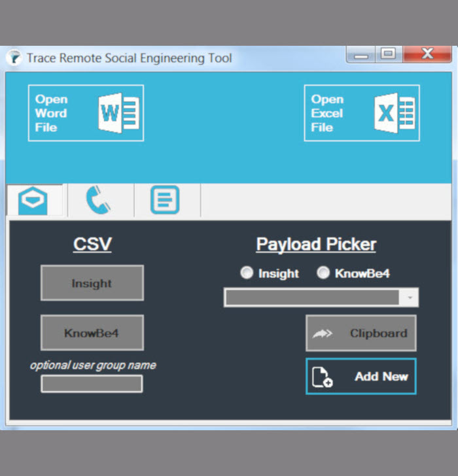Click the Open Excel File button

(362, 113)
